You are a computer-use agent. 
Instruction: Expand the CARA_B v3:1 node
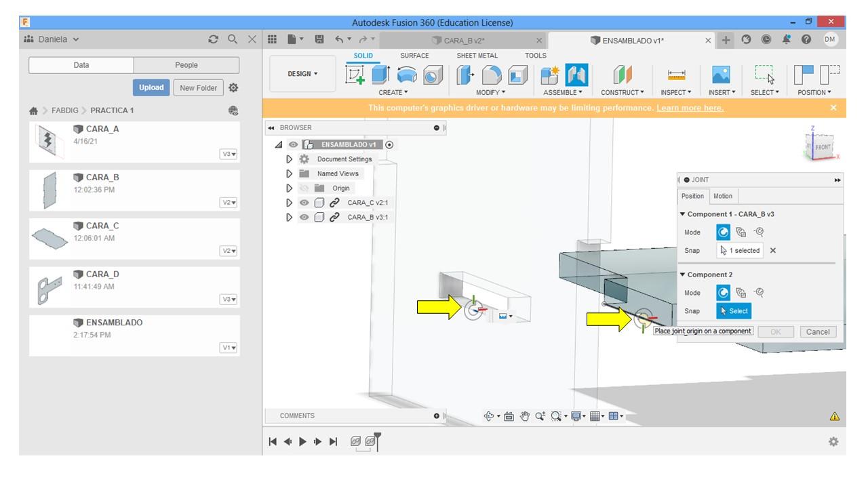click(290, 218)
